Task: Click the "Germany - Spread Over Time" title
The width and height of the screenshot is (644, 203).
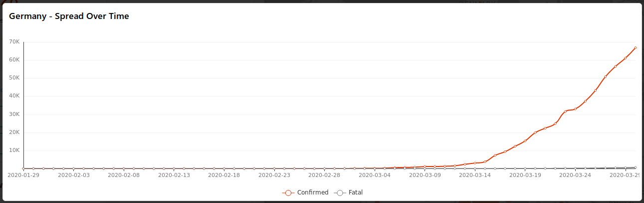Action: click(x=69, y=16)
